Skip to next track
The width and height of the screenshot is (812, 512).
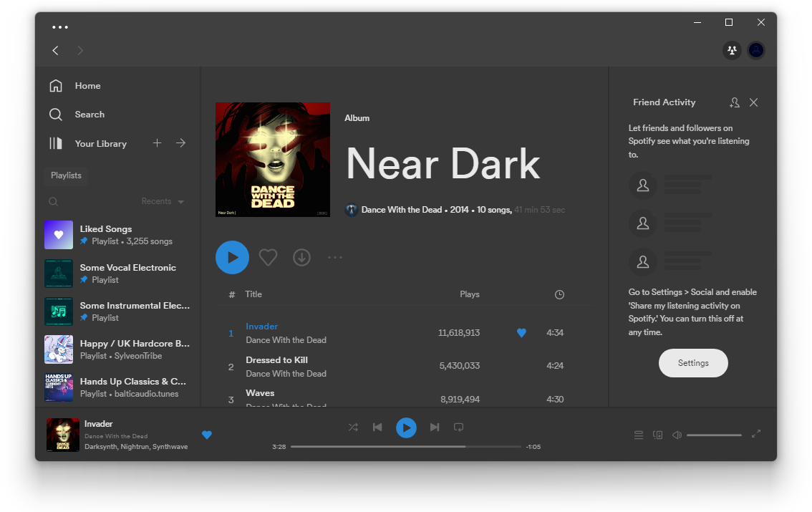pos(435,427)
